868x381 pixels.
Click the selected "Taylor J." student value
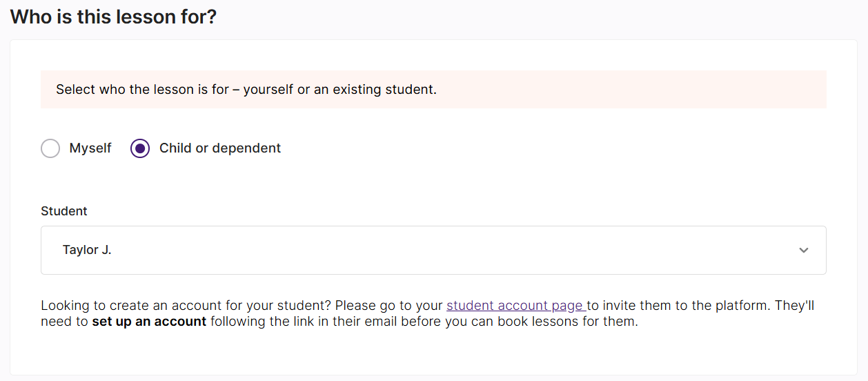click(x=87, y=250)
